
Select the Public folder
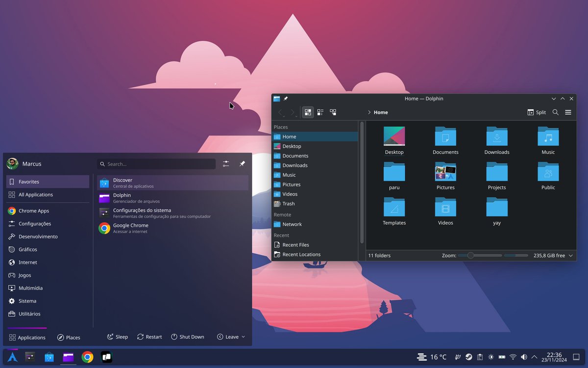548,176
